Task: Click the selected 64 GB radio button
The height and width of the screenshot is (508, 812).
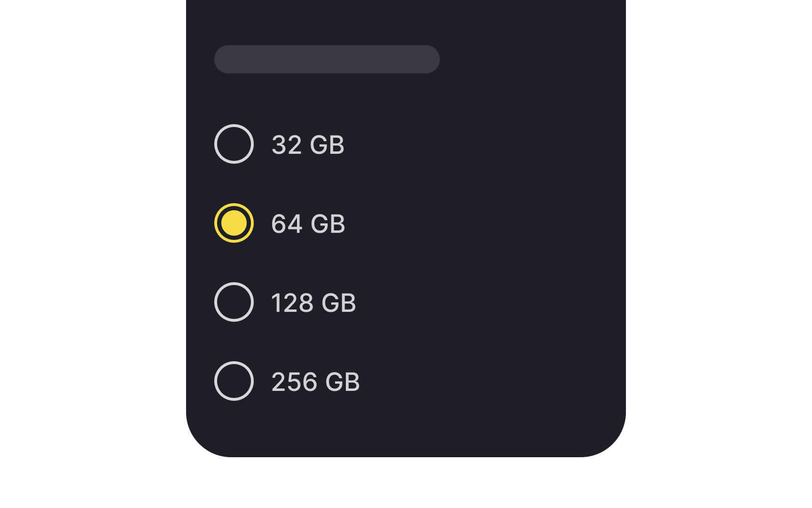Action: [234, 223]
